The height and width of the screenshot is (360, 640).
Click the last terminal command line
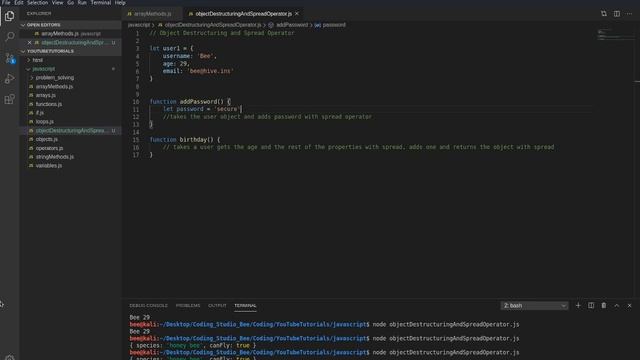(324, 352)
